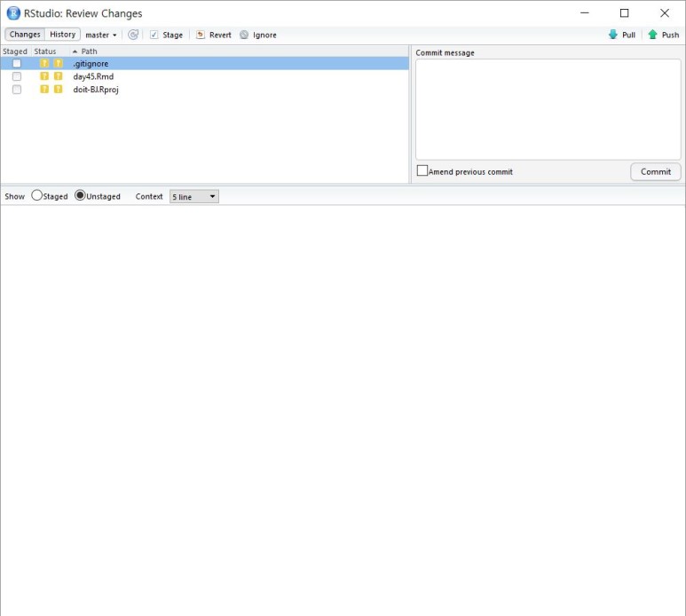Viewport: 686px width, 616px height.
Task: Click first status icon for doit-BJ.Rproj
Action: [x=44, y=90]
